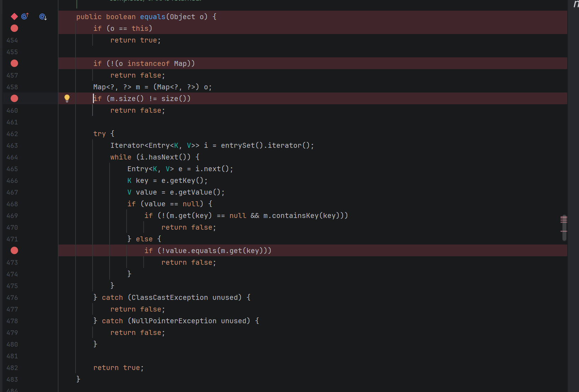Click the overrides-method gutter icon with red up arrow
The height and width of the screenshot is (392, 579).
tap(25, 16)
